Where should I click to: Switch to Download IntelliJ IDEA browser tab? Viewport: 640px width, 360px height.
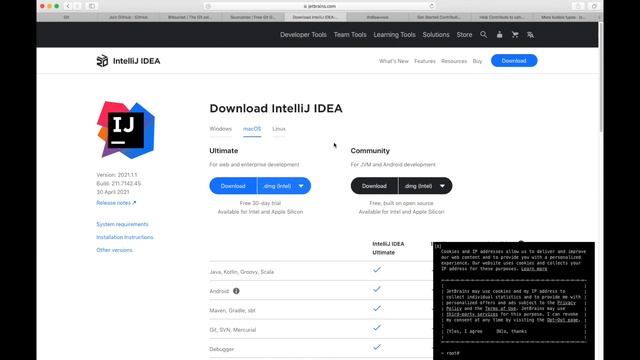point(315,17)
